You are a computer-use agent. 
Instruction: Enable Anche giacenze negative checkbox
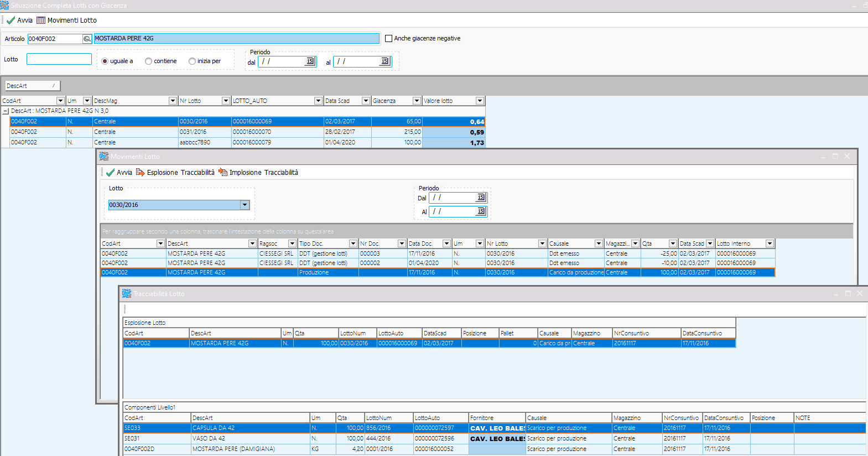pos(388,39)
